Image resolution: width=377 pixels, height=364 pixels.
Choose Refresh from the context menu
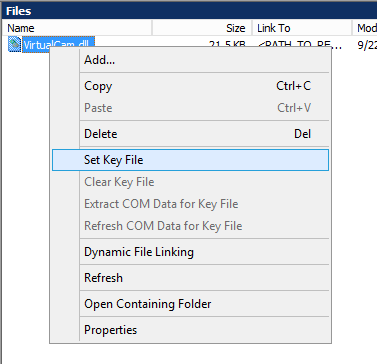tap(190, 278)
